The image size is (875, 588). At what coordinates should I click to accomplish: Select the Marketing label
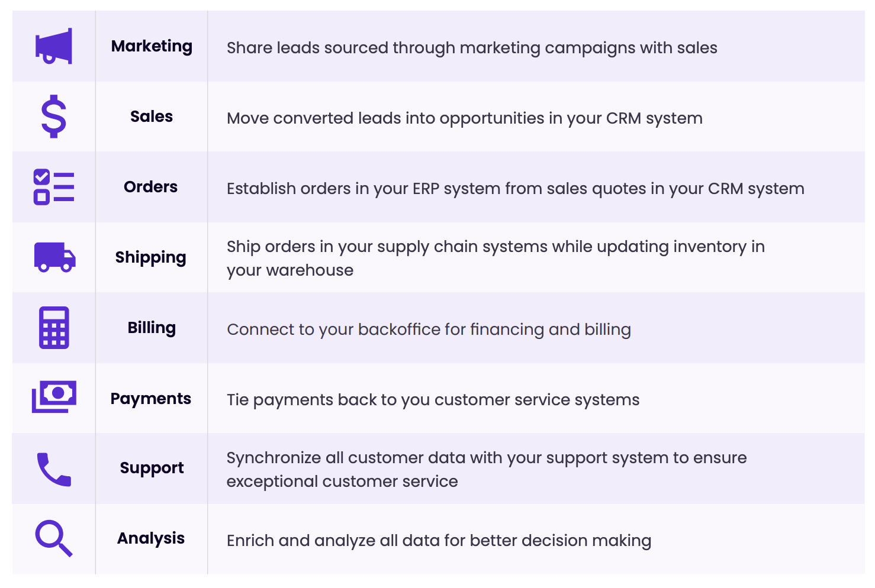pos(152,46)
